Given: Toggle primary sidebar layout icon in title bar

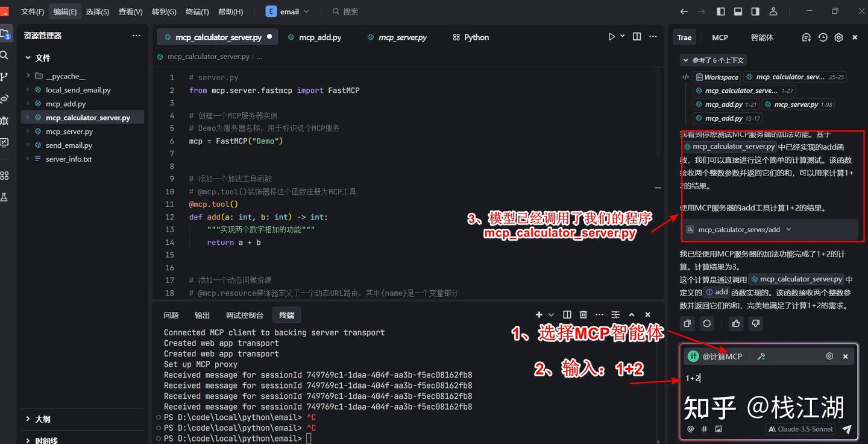Looking at the screenshot, I should (x=721, y=11).
